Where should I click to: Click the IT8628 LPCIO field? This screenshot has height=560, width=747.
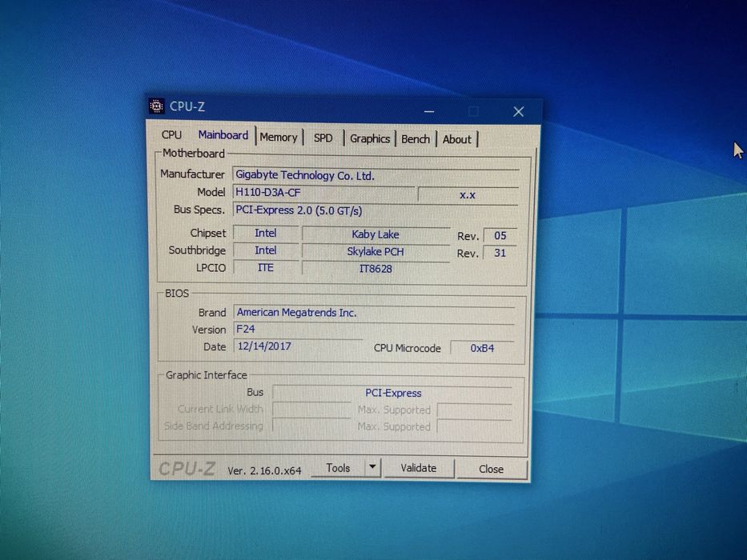point(376,269)
